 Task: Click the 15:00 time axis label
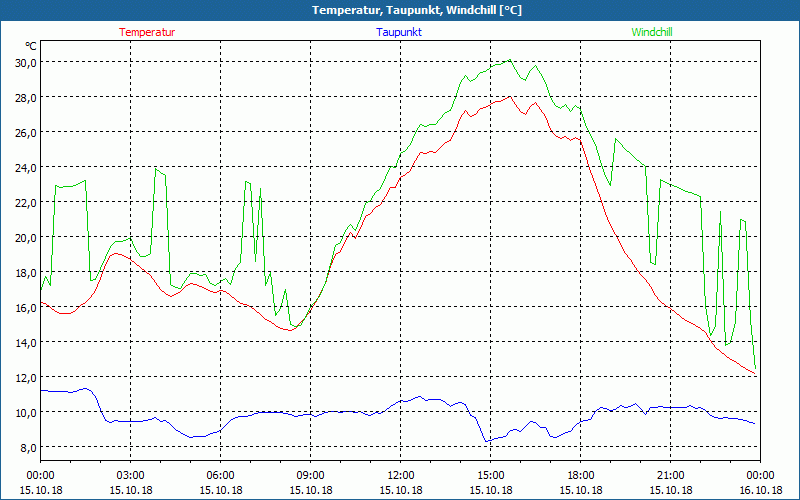point(491,475)
